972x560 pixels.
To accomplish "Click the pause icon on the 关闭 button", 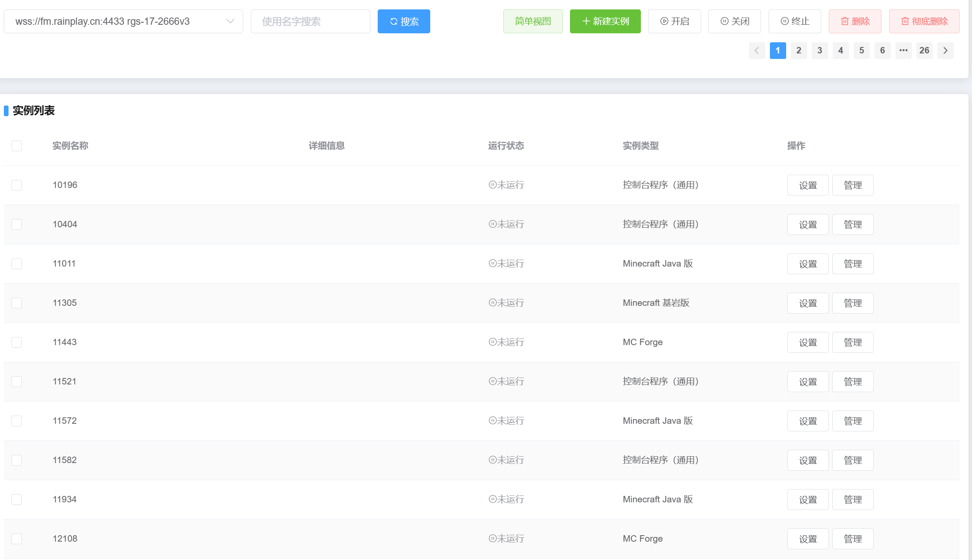I will [723, 21].
